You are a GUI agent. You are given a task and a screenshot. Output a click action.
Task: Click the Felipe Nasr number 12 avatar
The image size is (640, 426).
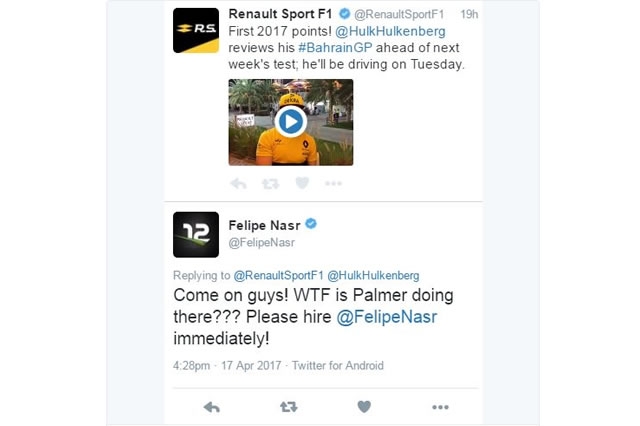coord(196,235)
